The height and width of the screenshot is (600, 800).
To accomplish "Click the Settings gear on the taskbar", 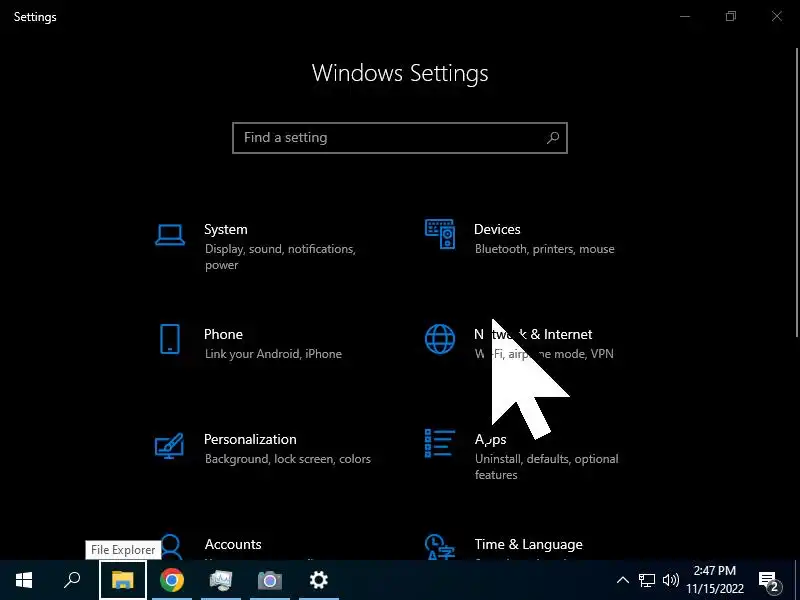I will pyautogui.click(x=319, y=580).
